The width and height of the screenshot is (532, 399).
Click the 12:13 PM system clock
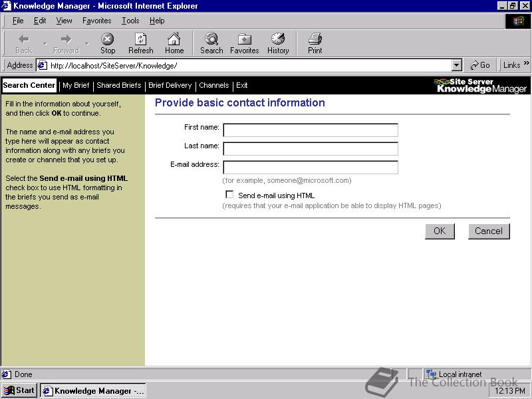coord(509,391)
